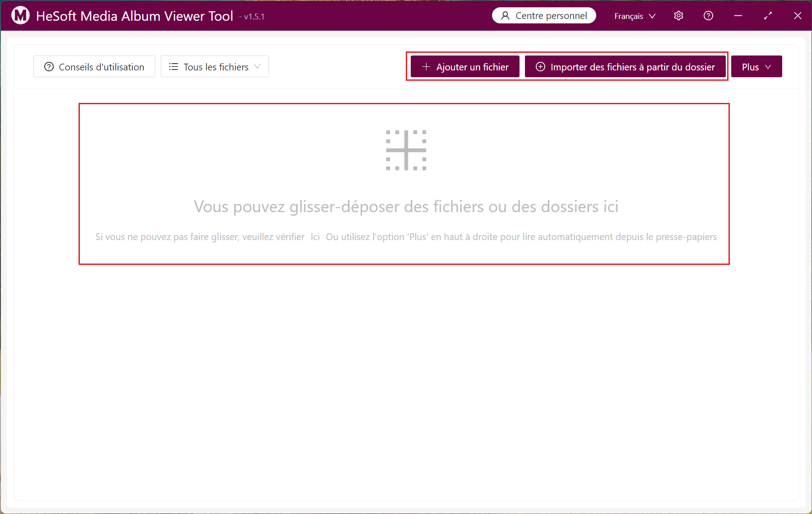Minimize the application window
Screen dimensions: 812x514
738,16
